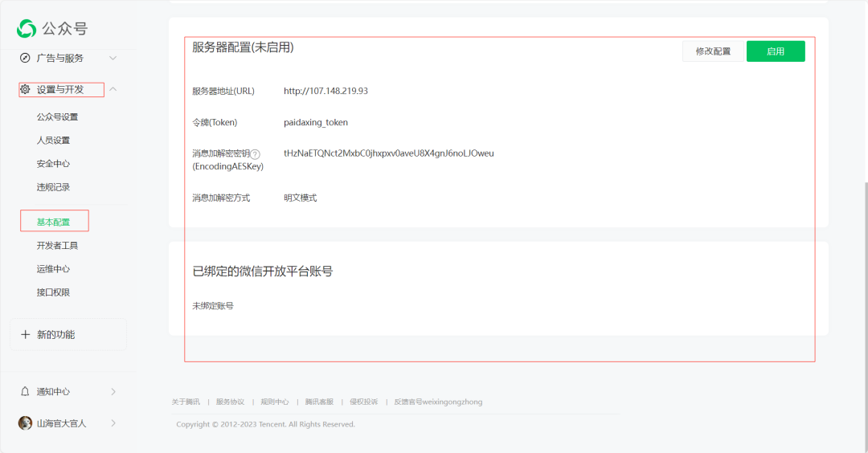The image size is (868, 453).
Task: Click the green 启用 button
Action: [x=776, y=51]
